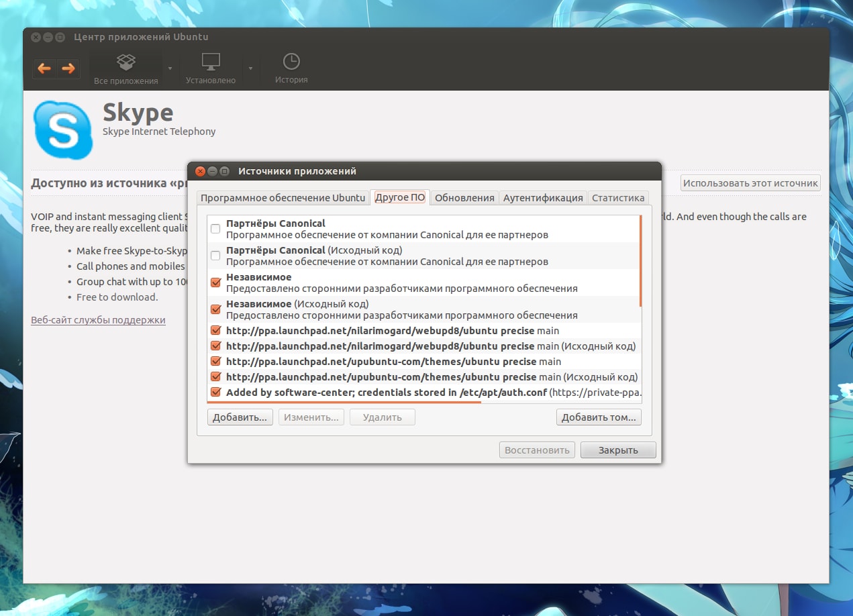Untick upubuntu-com themes main (Исходный код) checkbox
853x616 pixels.
point(215,376)
